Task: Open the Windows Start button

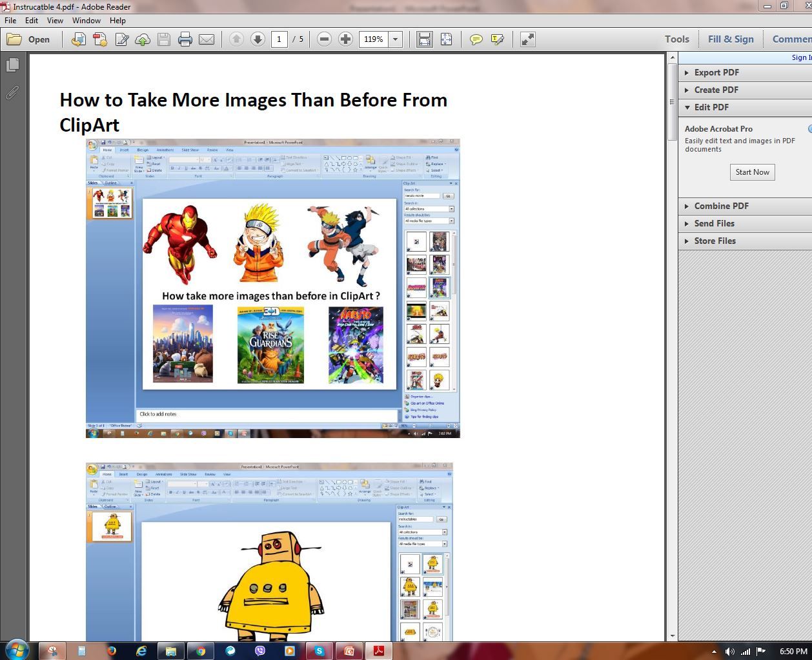Action: pos(16,650)
